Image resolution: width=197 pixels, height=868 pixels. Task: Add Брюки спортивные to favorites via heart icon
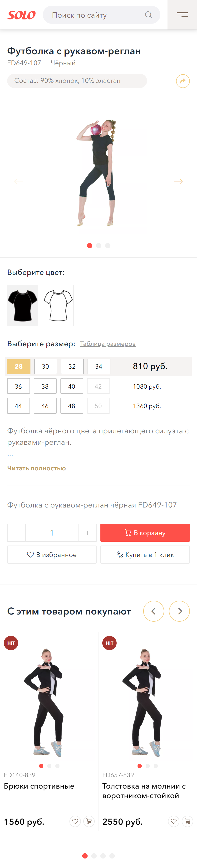pyautogui.click(x=75, y=821)
